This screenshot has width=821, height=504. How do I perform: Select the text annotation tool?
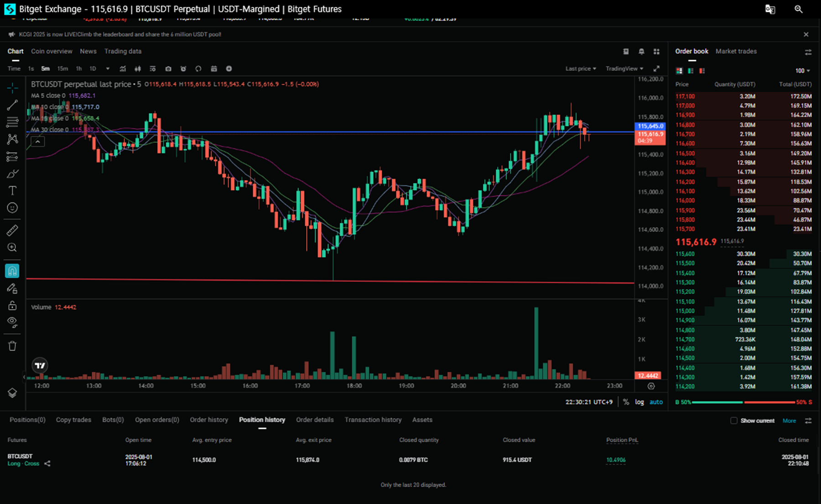[12, 191]
